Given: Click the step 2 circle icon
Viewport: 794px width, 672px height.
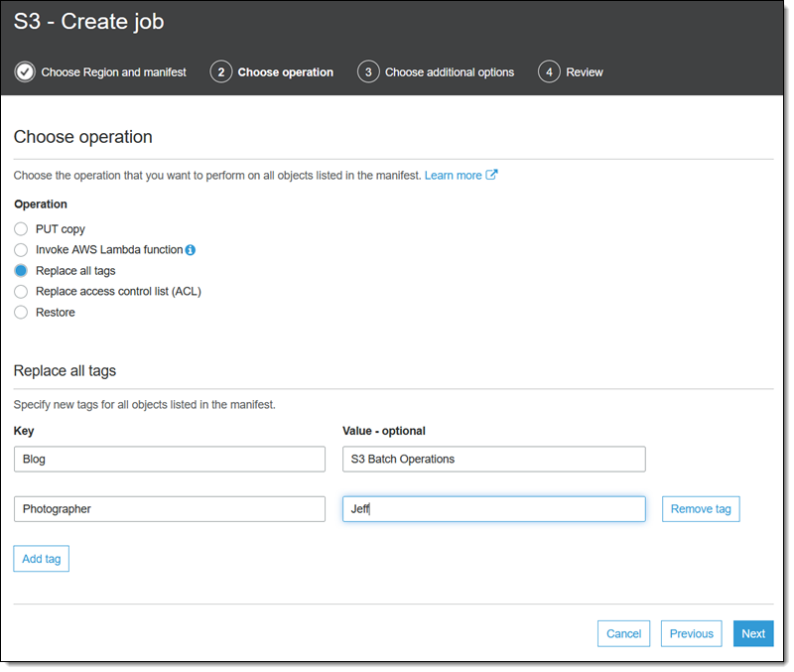Looking at the screenshot, I should pyautogui.click(x=220, y=72).
